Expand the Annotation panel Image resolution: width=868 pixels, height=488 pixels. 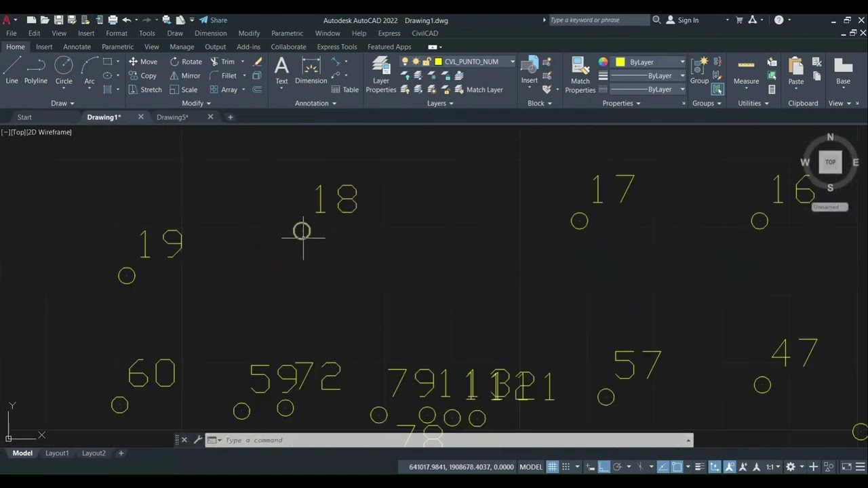[x=316, y=103]
